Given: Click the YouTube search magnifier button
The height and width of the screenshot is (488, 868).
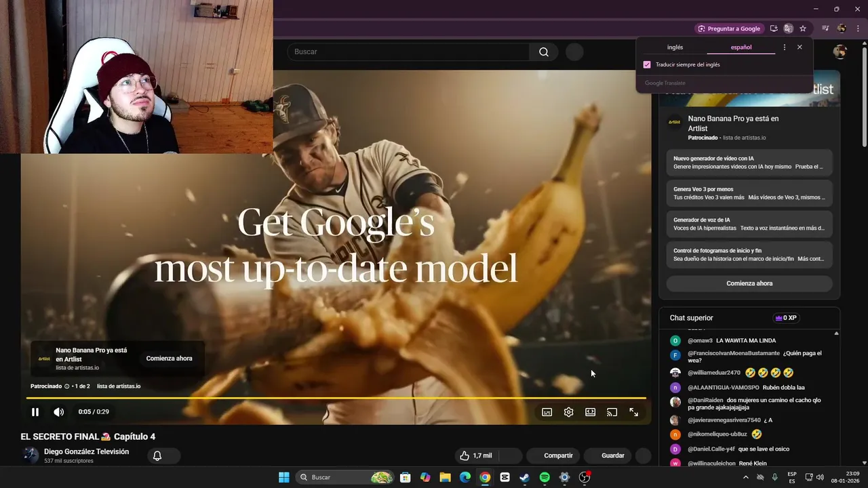Looking at the screenshot, I should pos(544,52).
